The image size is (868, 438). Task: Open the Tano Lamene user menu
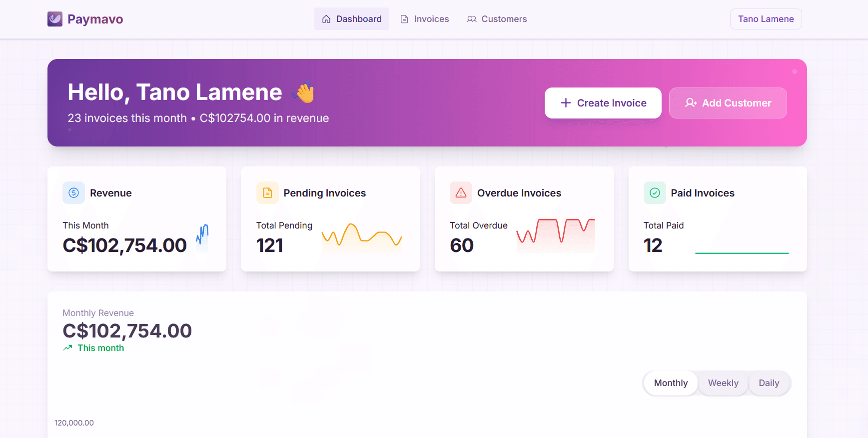766,19
